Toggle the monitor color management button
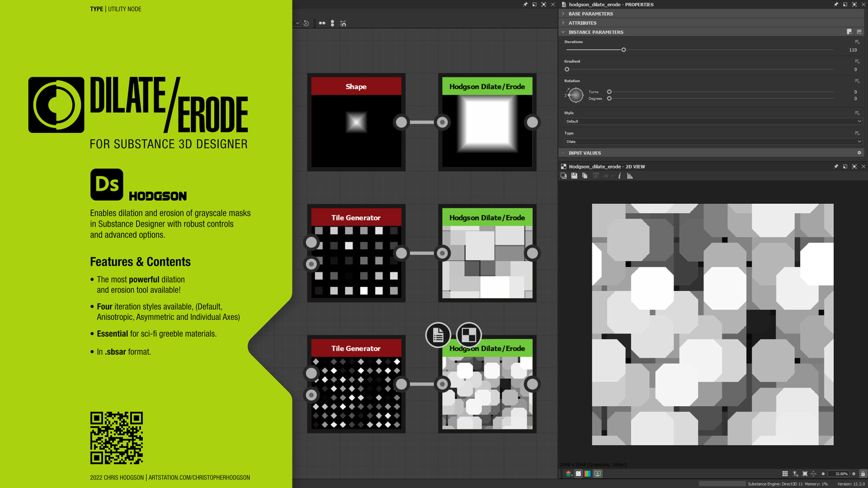This screenshot has width=868, height=488. click(597, 473)
